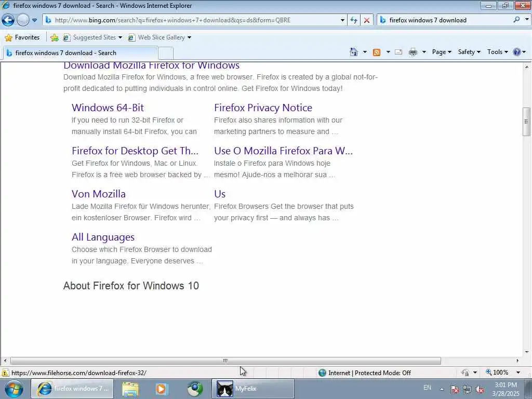Expand the address bar autocomplete dropdown
The height and width of the screenshot is (399, 532).
click(342, 20)
